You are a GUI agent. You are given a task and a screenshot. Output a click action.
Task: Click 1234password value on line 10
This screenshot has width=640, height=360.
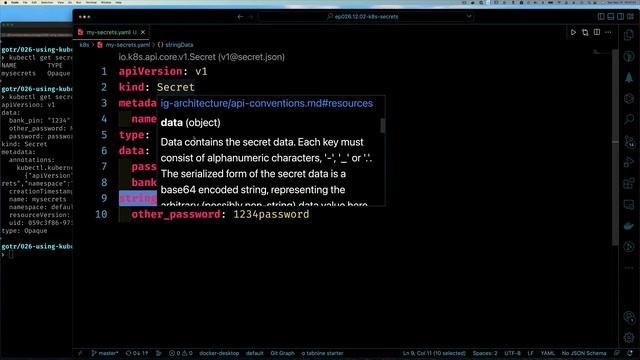pos(271,214)
